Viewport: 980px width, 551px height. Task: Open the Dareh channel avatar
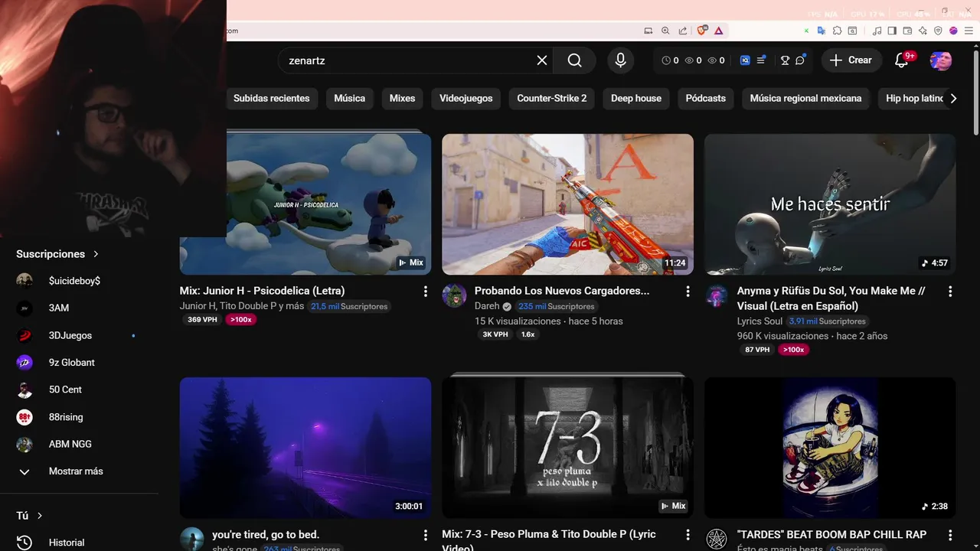(454, 295)
